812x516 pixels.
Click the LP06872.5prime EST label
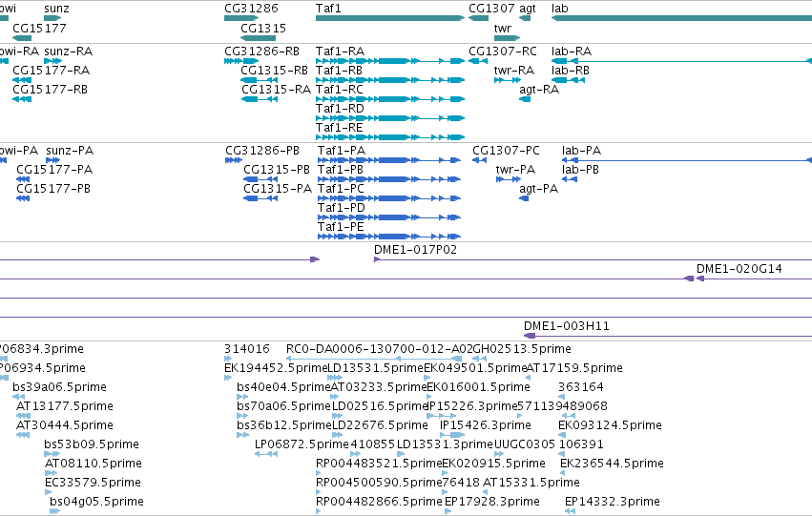pyautogui.click(x=302, y=445)
